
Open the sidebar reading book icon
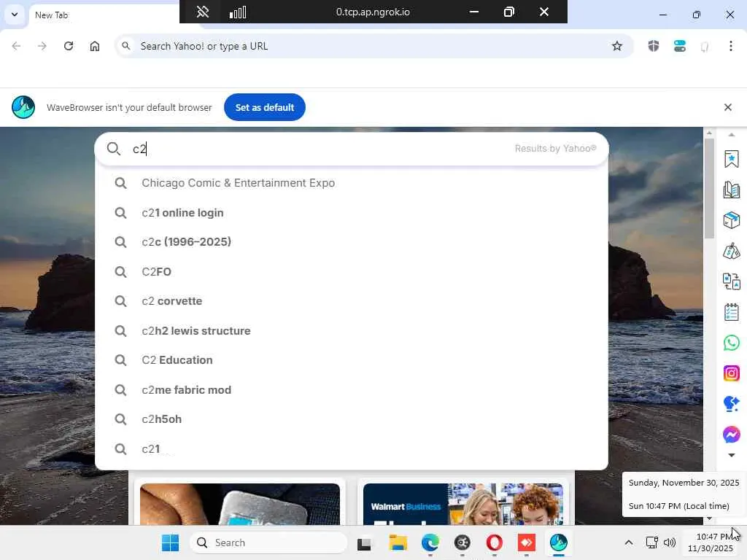(x=731, y=190)
